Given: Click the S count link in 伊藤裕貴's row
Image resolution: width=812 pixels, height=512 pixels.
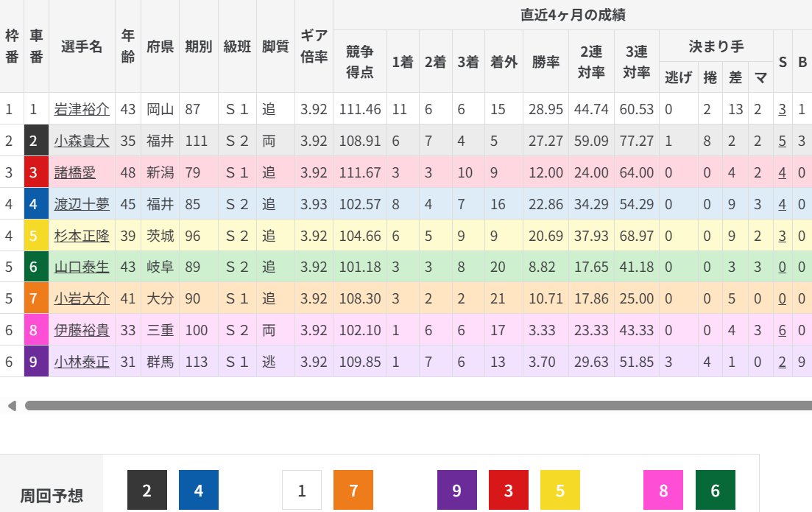Looking at the screenshot, I should click(783, 331).
